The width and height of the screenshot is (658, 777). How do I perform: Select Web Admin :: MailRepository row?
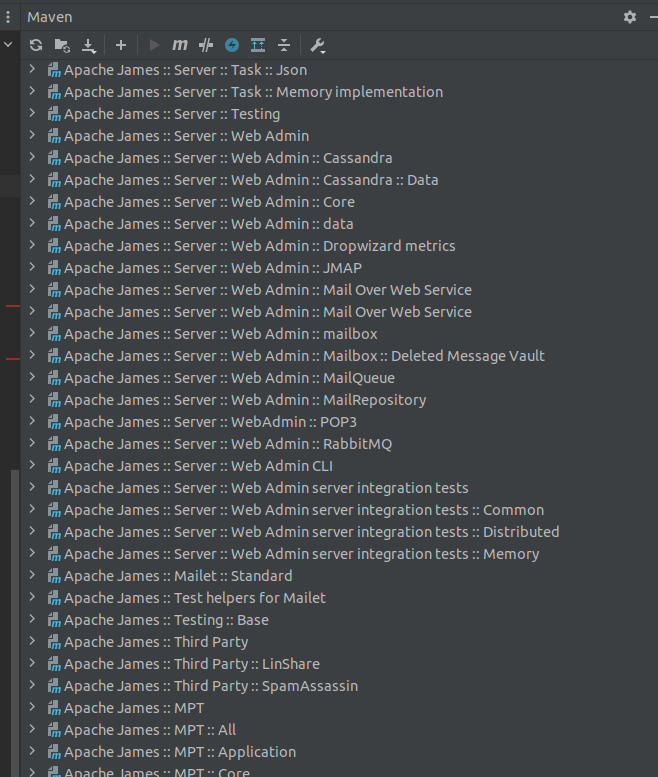[339, 400]
